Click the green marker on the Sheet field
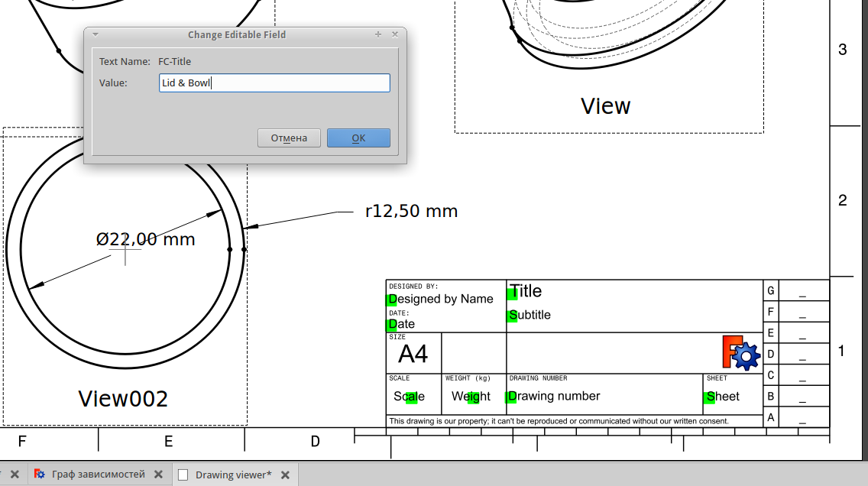Image resolution: width=868 pixels, height=486 pixels. click(708, 396)
